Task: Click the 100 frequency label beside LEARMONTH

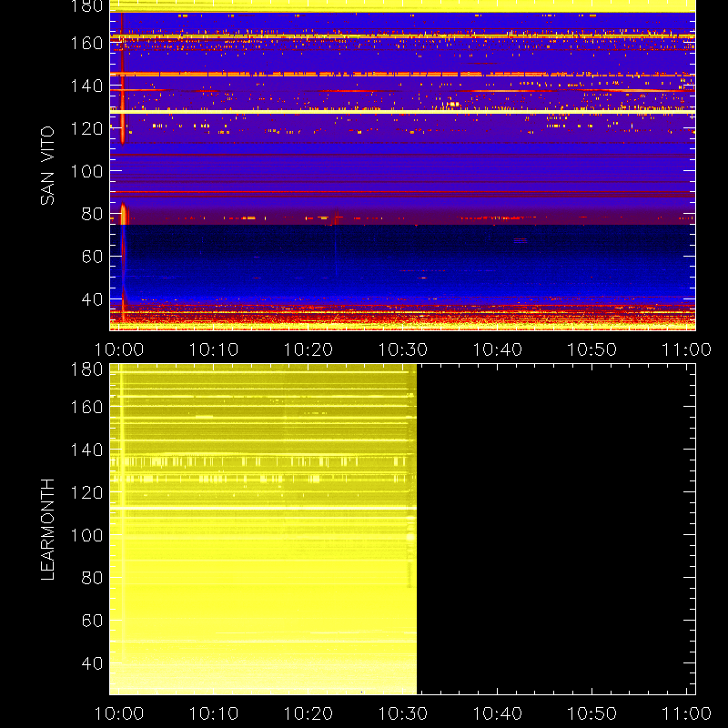Action: point(86,535)
